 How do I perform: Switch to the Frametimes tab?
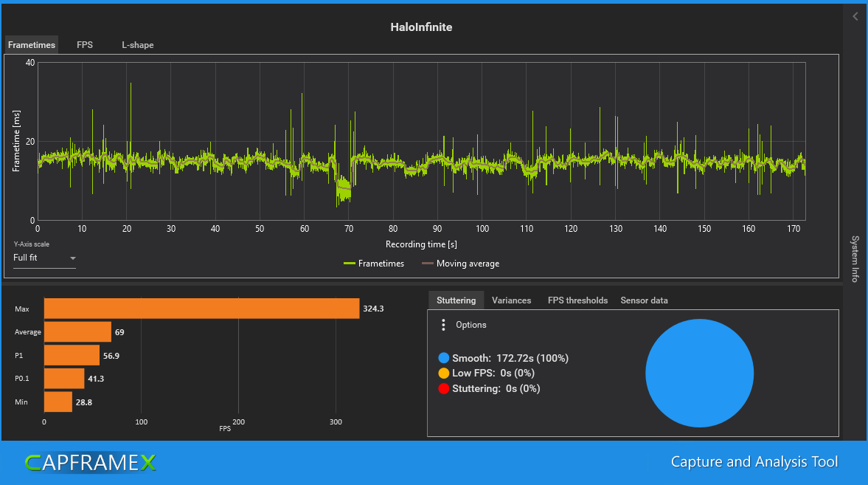(32, 45)
